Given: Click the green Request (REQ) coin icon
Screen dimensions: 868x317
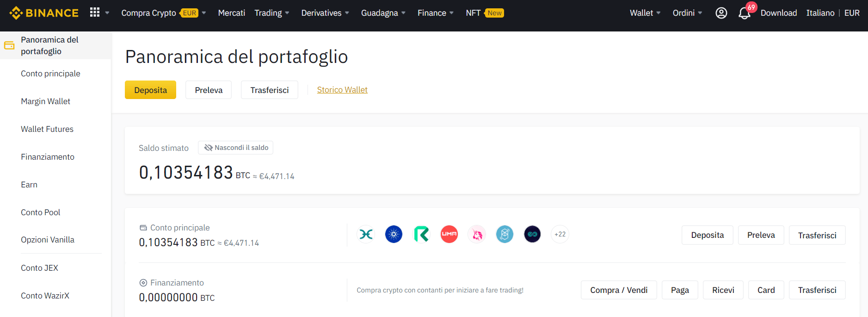Looking at the screenshot, I should point(422,234).
